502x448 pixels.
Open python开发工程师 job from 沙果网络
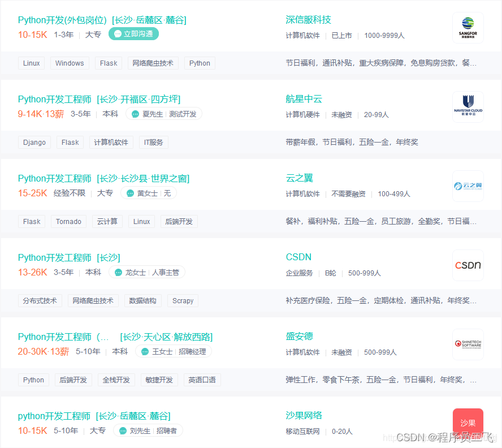click(x=94, y=416)
